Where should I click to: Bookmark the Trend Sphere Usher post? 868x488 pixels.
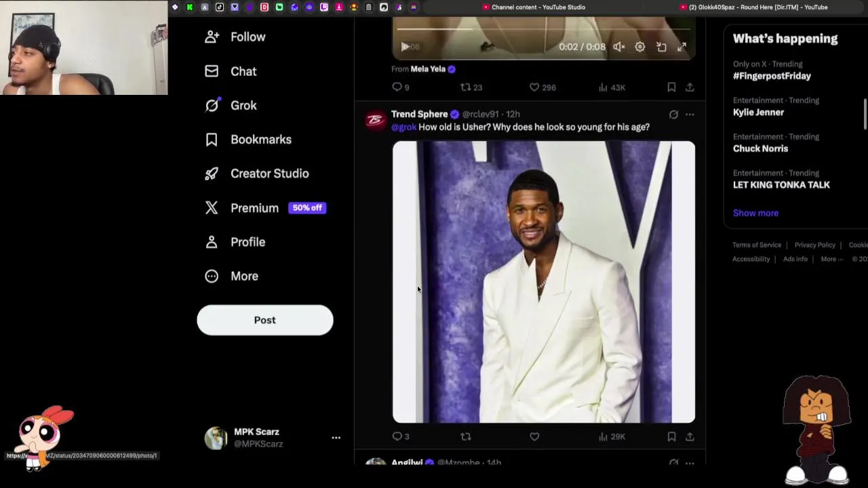(671, 436)
